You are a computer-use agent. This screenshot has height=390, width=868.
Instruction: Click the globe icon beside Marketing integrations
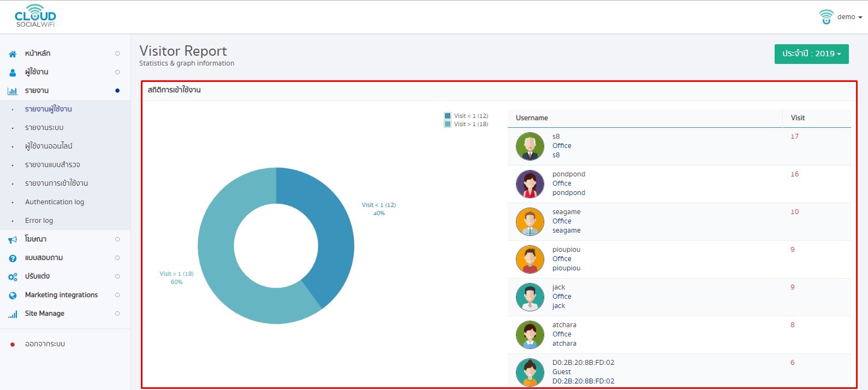click(13, 296)
